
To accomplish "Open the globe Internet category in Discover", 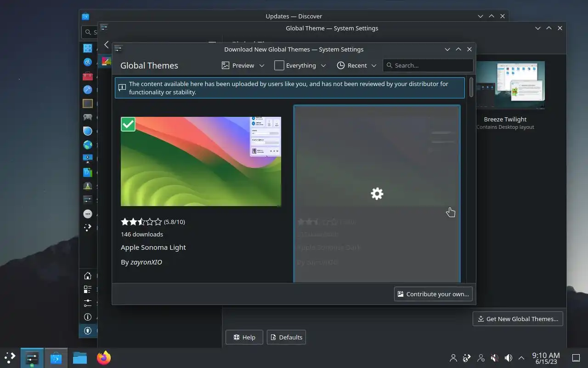I will point(88,145).
